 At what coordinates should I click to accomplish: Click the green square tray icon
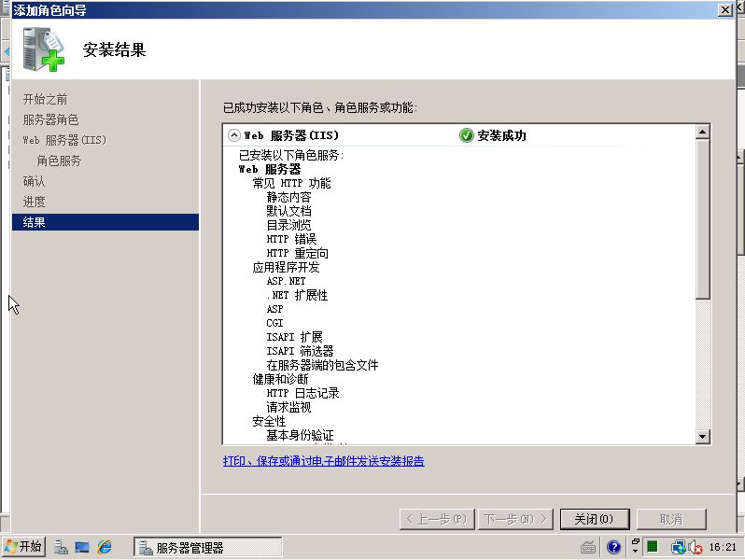pyautogui.click(x=653, y=547)
